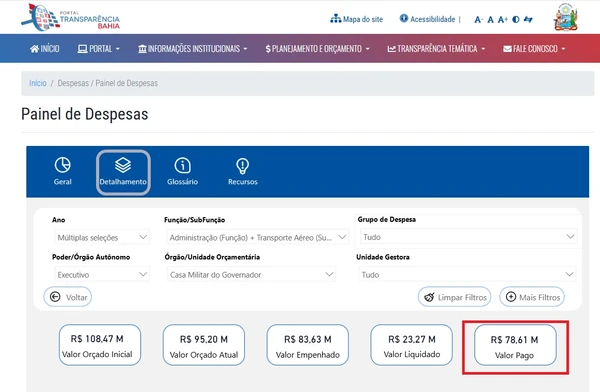Open the Glossário tab
The height and width of the screenshot is (392, 600).
pos(183,172)
